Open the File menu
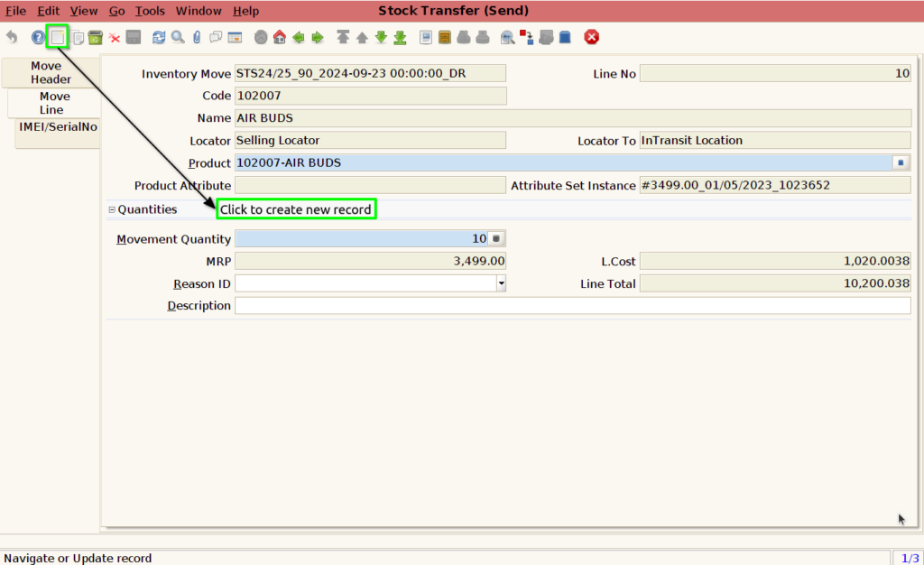Image resolution: width=924 pixels, height=565 pixels. (x=16, y=11)
